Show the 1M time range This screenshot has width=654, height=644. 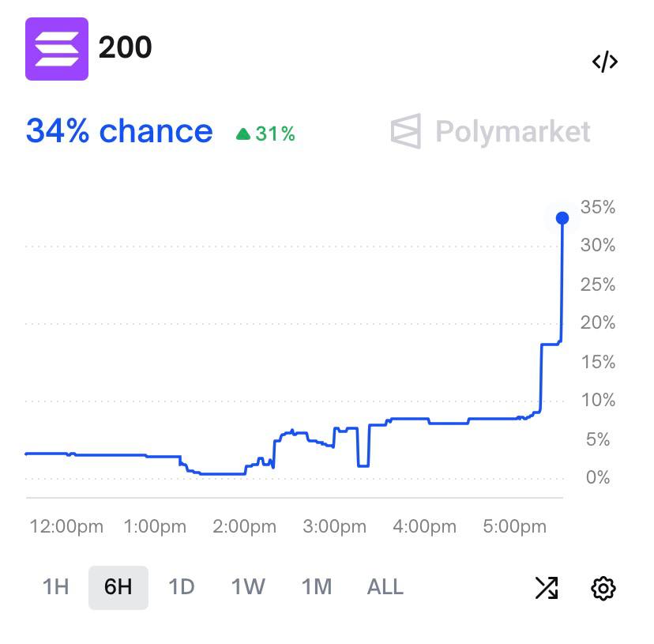316,587
